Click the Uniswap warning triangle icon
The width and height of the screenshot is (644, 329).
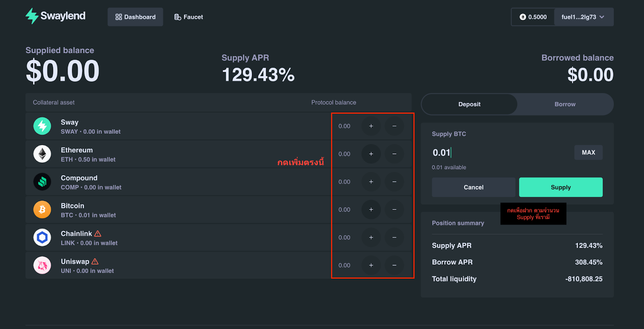(95, 261)
